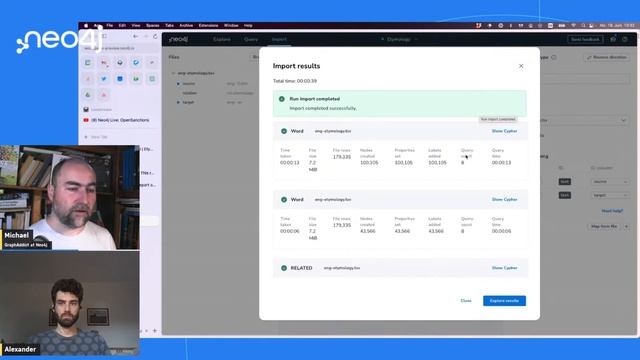Click the Explore results button
The image size is (640, 360).
pos(504,301)
